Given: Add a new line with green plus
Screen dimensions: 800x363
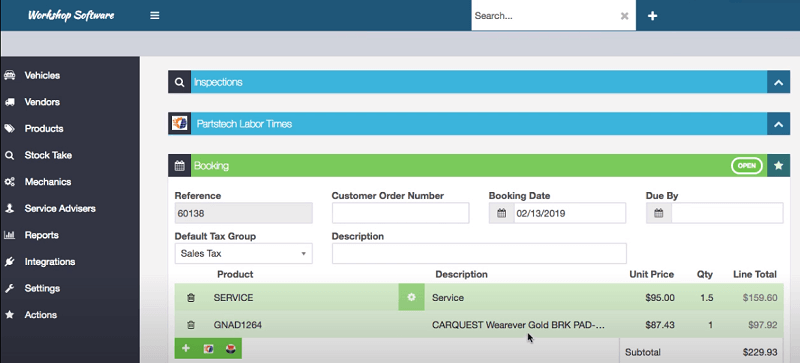Looking at the screenshot, I should (x=186, y=348).
